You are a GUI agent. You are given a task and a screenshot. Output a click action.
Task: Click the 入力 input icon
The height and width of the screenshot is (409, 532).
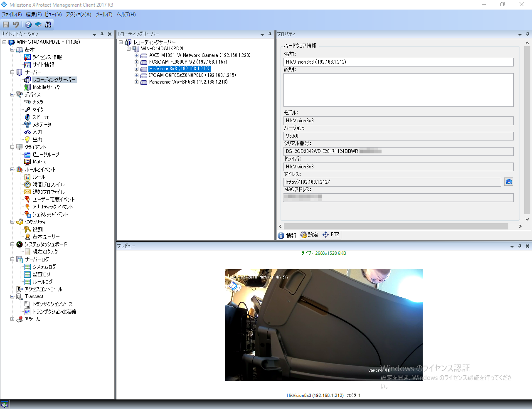click(27, 132)
